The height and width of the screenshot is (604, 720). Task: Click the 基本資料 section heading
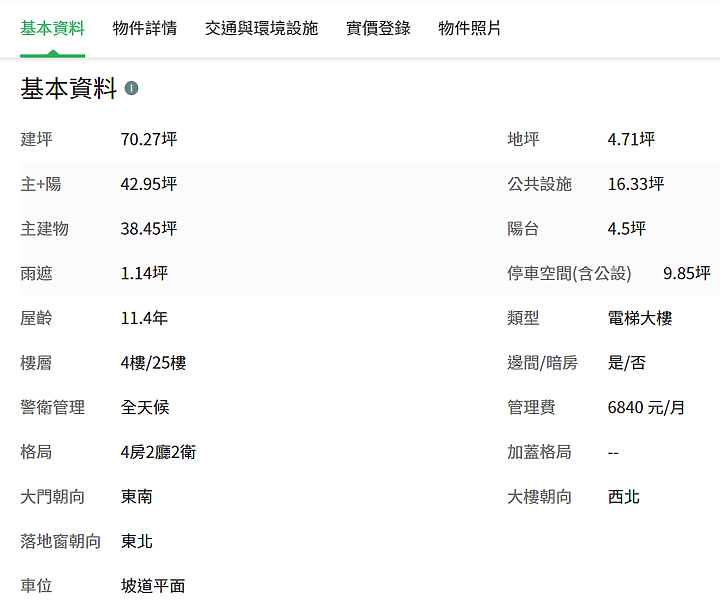click(68, 88)
